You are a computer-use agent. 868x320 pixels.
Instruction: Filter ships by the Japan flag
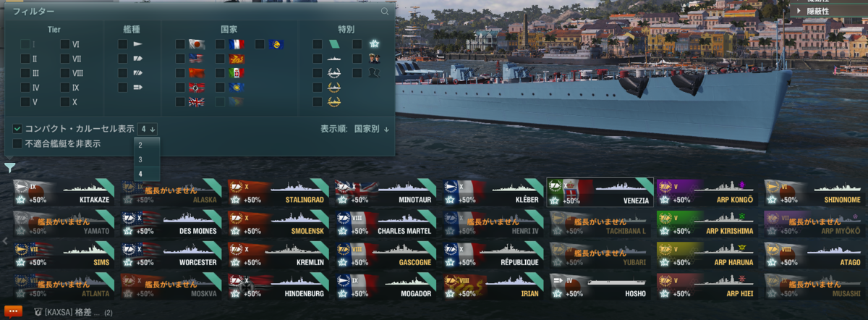tap(196, 44)
